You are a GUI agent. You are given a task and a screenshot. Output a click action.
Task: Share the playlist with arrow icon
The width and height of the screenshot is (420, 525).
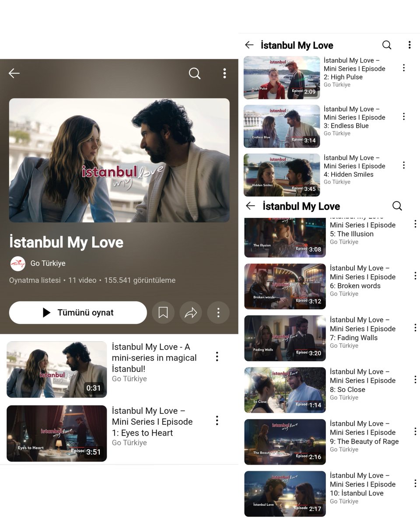[x=191, y=312]
